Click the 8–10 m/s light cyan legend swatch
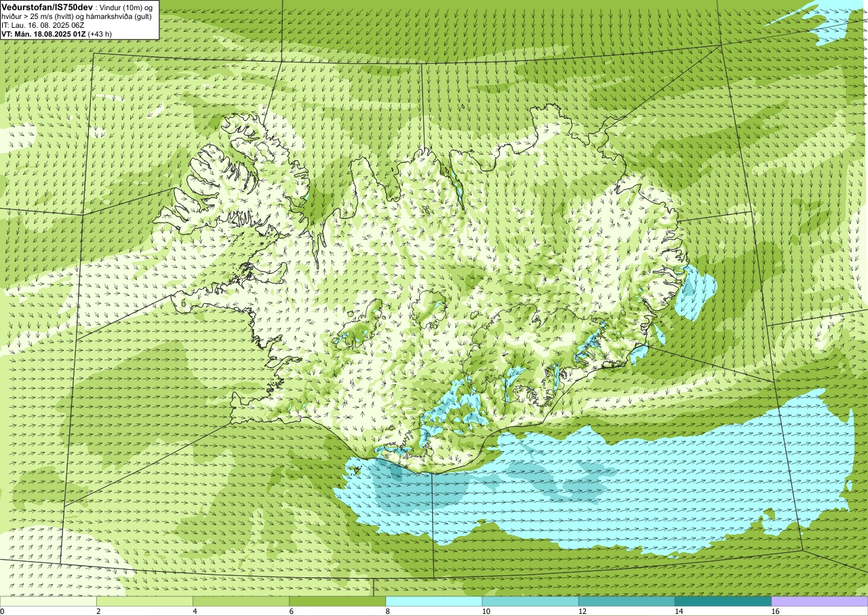 (x=433, y=601)
